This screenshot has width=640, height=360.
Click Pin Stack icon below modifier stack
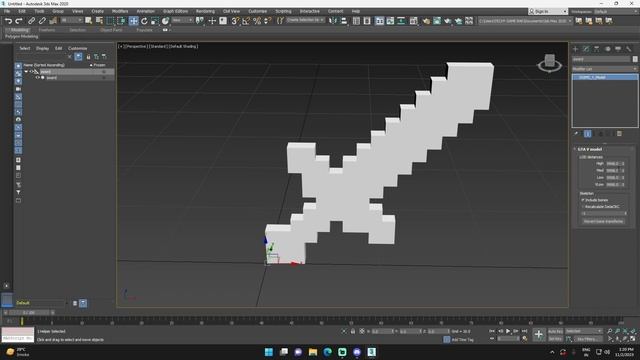coord(576,133)
